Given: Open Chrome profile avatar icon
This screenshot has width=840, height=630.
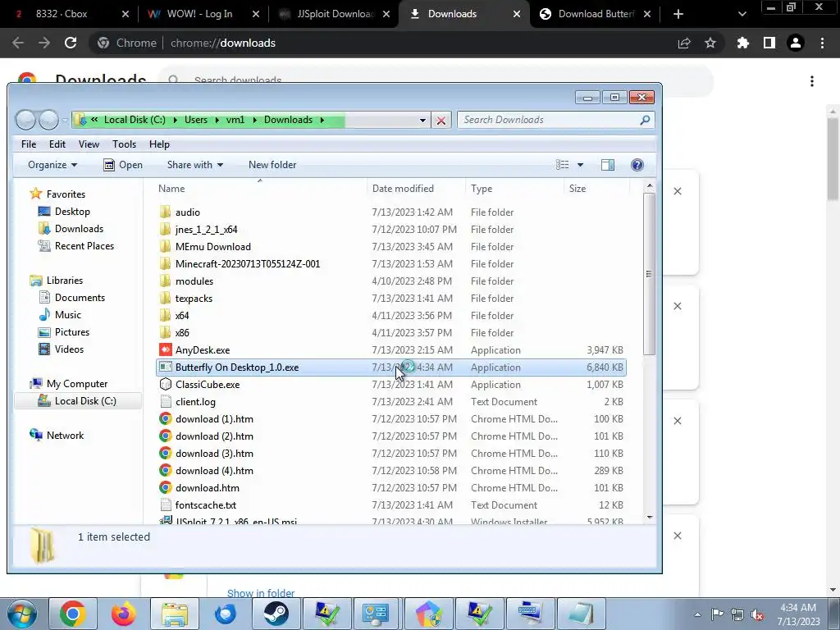Looking at the screenshot, I should 796,43.
